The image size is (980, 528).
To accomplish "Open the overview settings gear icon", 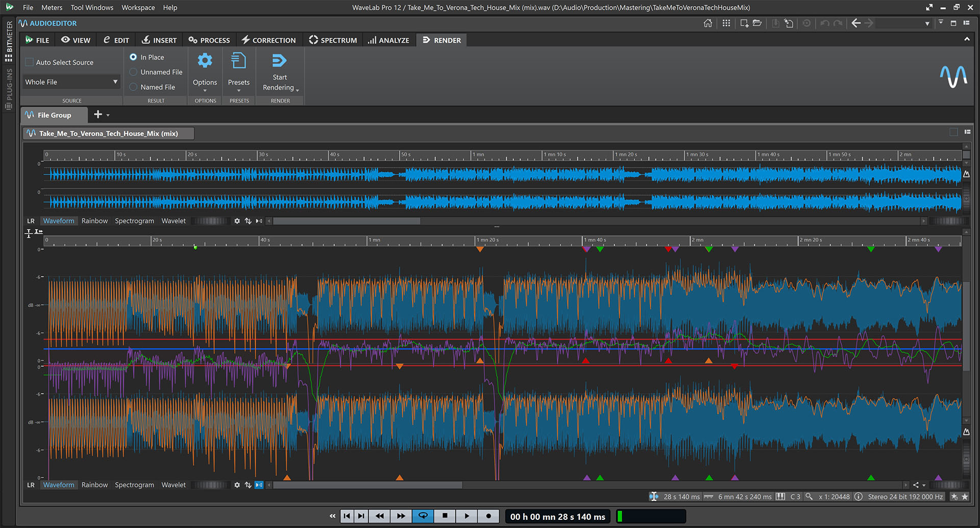I will click(x=237, y=221).
